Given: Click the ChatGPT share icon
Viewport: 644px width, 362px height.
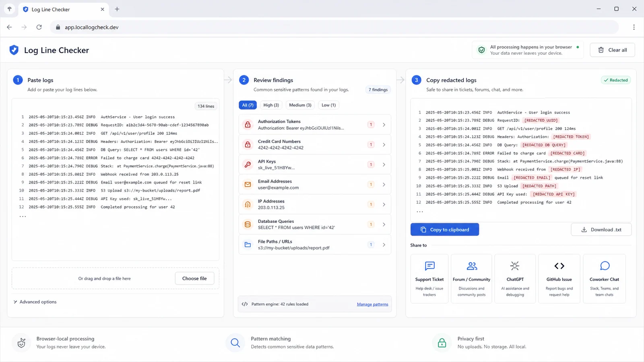Looking at the screenshot, I should click(515, 266).
